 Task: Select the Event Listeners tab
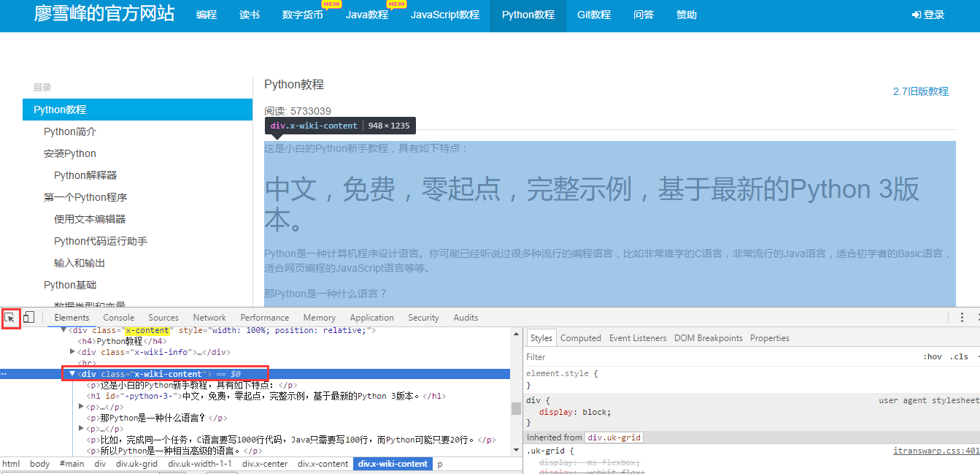click(638, 337)
